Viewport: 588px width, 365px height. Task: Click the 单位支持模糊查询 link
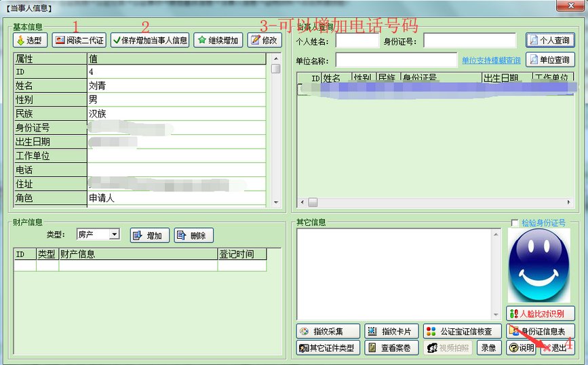[491, 60]
